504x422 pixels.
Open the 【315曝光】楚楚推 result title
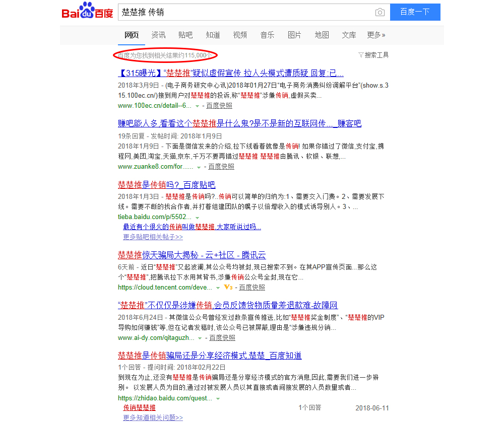click(x=230, y=73)
